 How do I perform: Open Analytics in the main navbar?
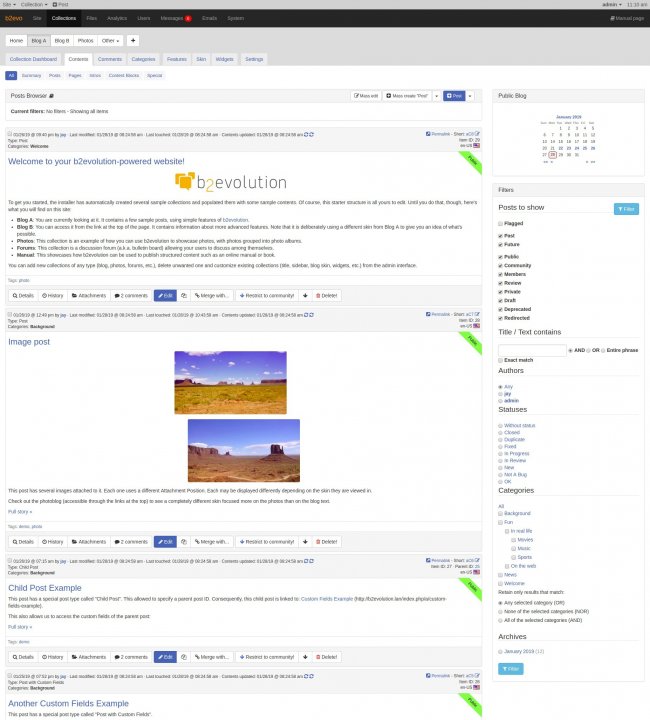(x=117, y=18)
